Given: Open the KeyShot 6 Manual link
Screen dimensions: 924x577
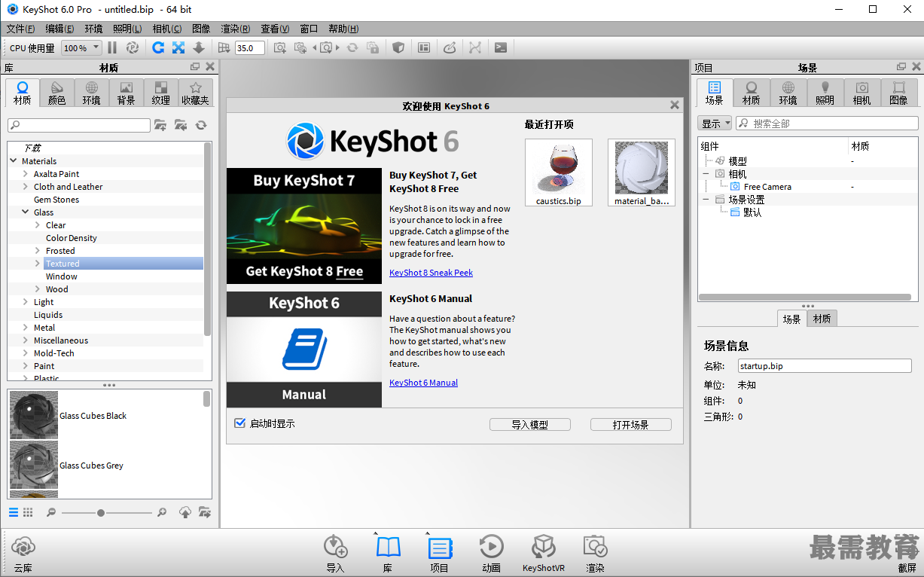Looking at the screenshot, I should pyautogui.click(x=423, y=383).
